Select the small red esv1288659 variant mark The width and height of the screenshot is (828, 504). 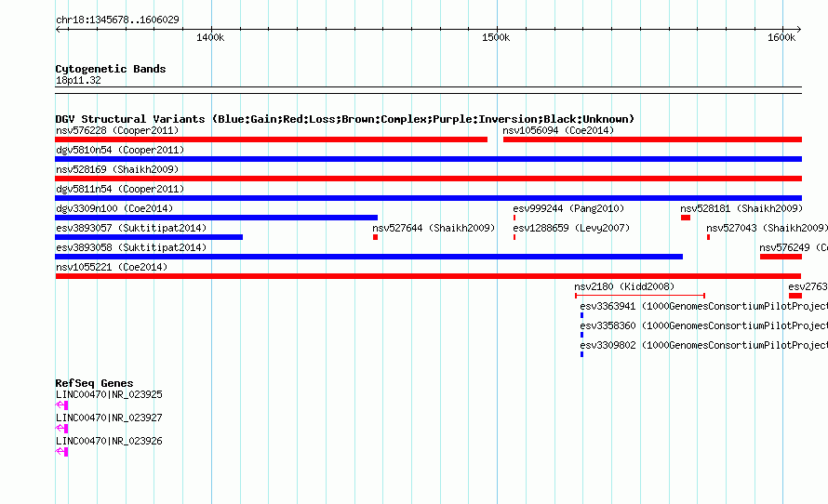pyautogui.click(x=514, y=237)
